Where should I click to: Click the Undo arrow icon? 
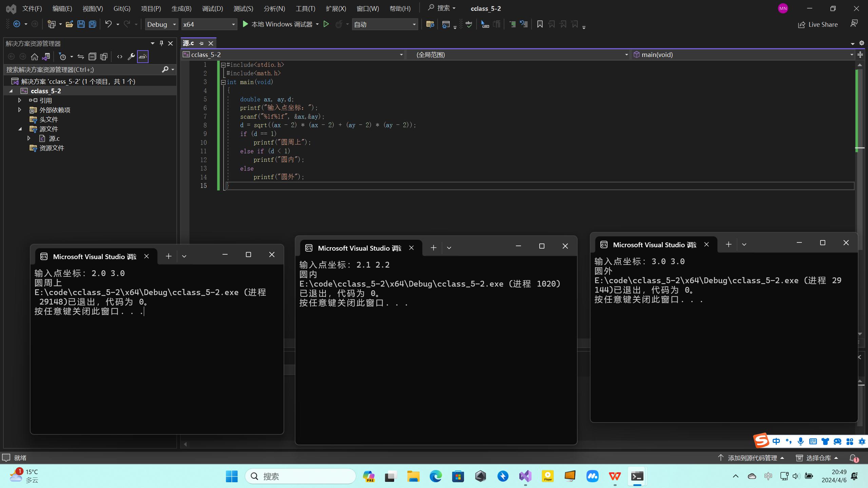(108, 24)
